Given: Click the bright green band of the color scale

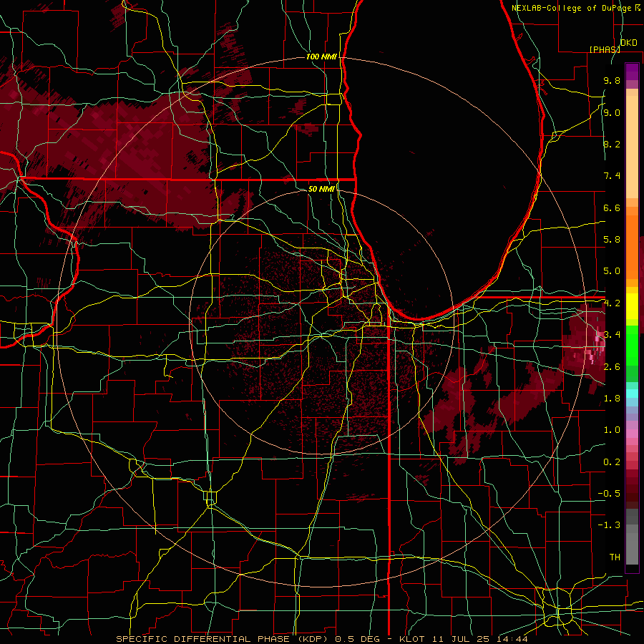Looking at the screenshot, I should point(632,345).
